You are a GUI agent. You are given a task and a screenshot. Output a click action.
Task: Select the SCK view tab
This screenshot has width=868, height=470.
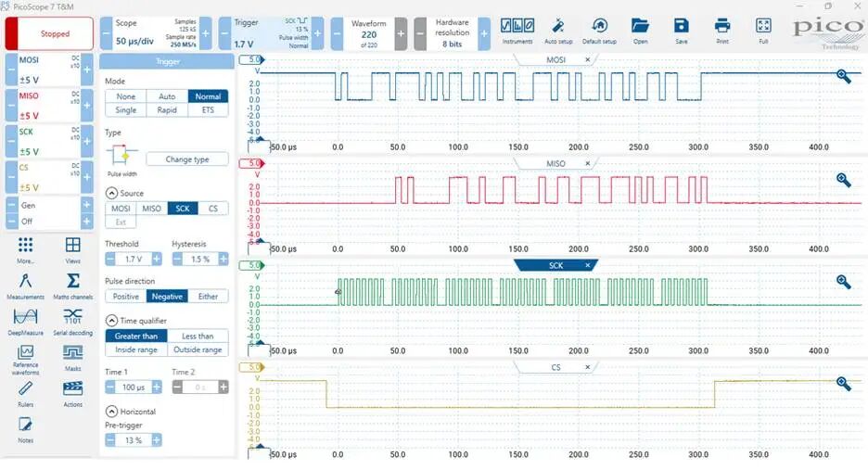(x=555, y=266)
